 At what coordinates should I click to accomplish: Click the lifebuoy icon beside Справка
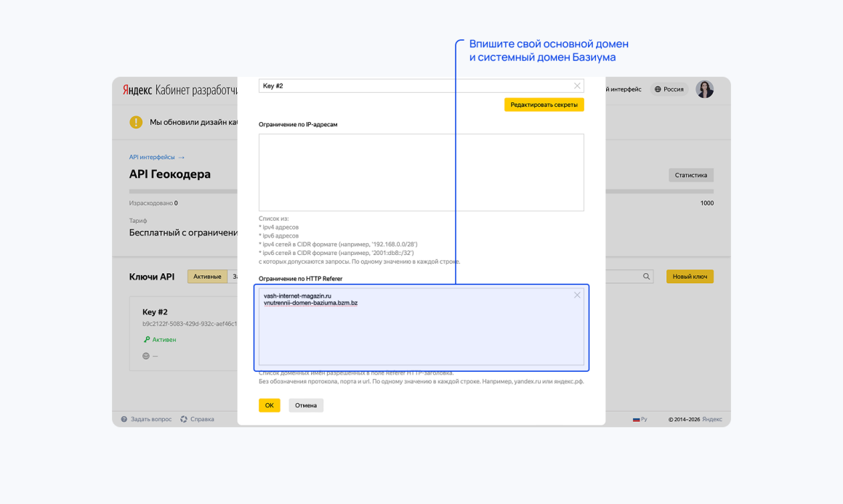(x=184, y=419)
